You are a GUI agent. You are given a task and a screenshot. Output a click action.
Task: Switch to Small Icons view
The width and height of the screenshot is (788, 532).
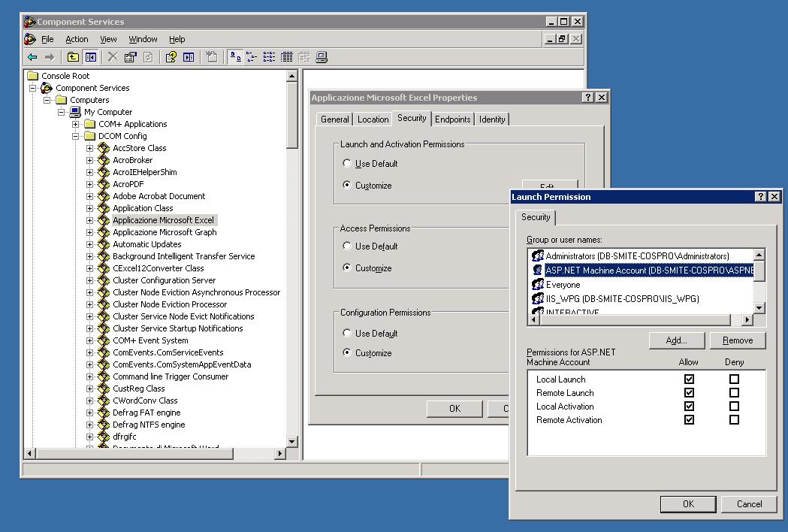pos(252,57)
